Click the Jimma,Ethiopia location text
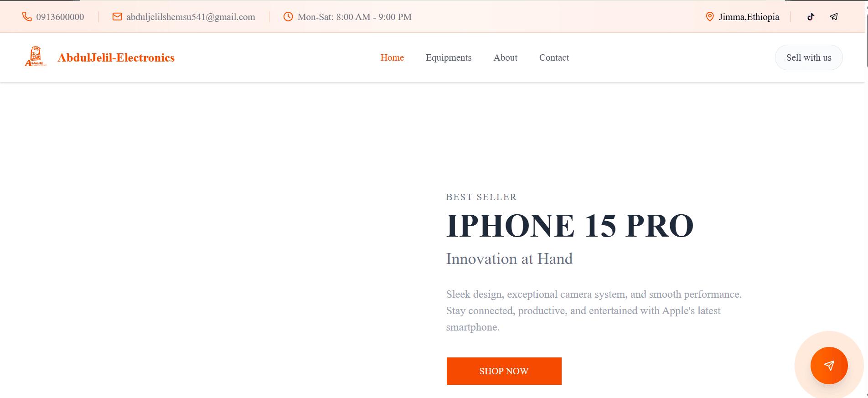 749,17
